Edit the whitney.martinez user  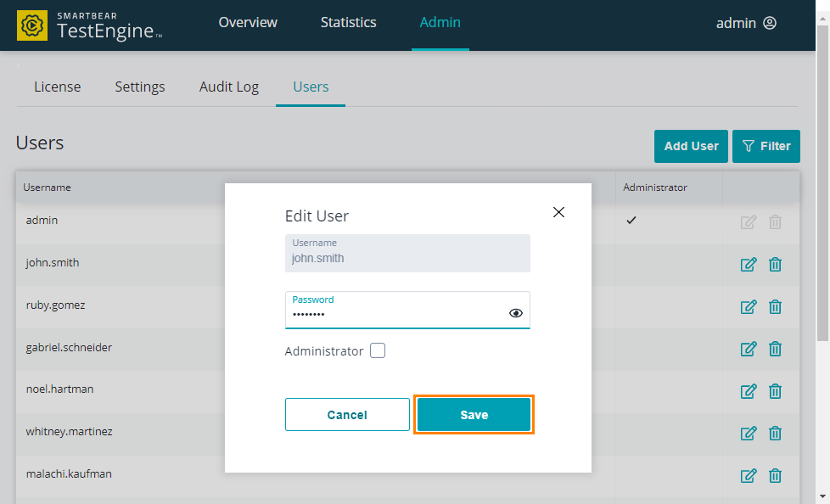pyautogui.click(x=748, y=433)
